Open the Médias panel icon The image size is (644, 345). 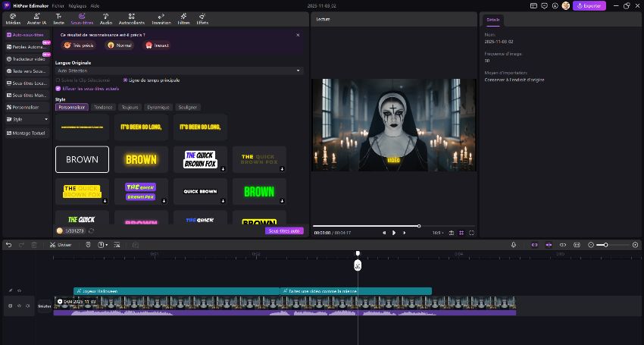click(13, 14)
